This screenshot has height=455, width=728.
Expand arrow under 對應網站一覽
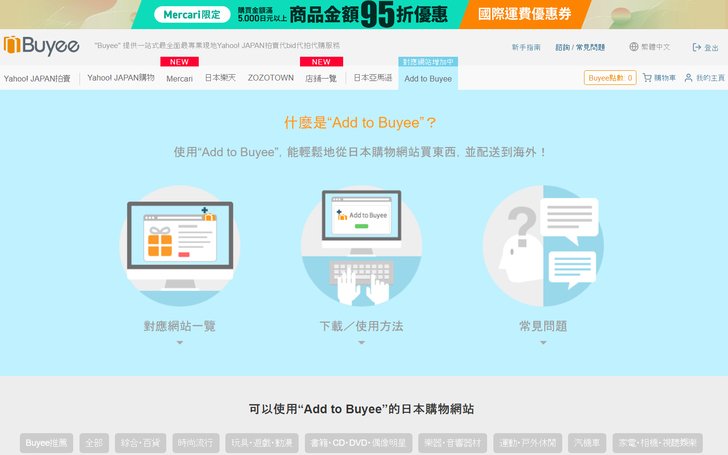180,343
